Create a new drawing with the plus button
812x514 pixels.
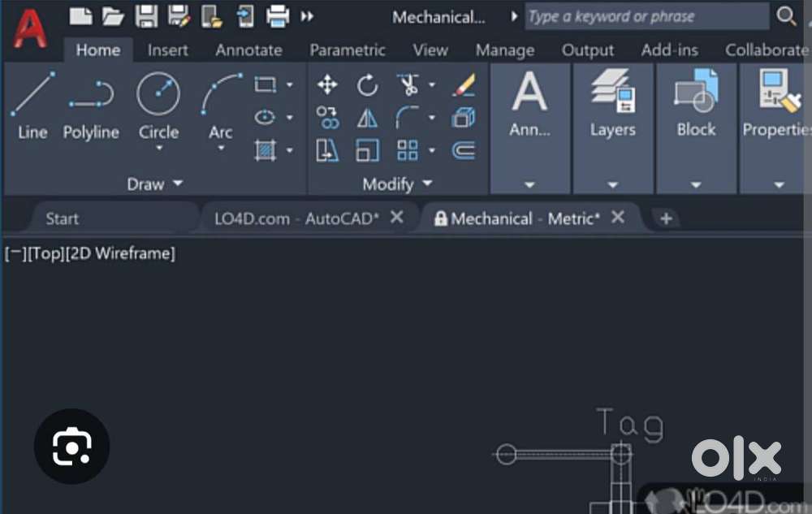[x=666, y=218]
